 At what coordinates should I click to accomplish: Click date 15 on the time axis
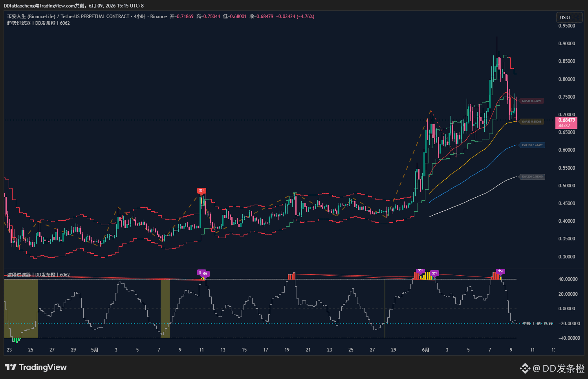[x=244, y=350]
